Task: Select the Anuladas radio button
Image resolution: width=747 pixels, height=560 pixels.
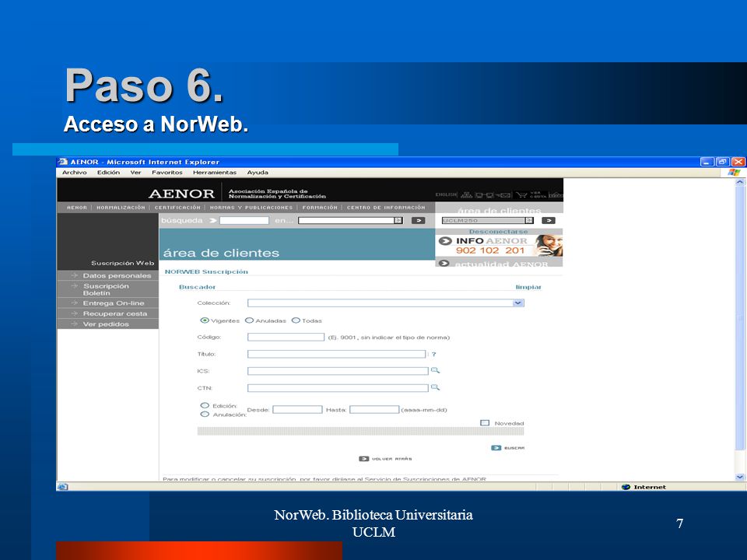Action: pos(249,320)
